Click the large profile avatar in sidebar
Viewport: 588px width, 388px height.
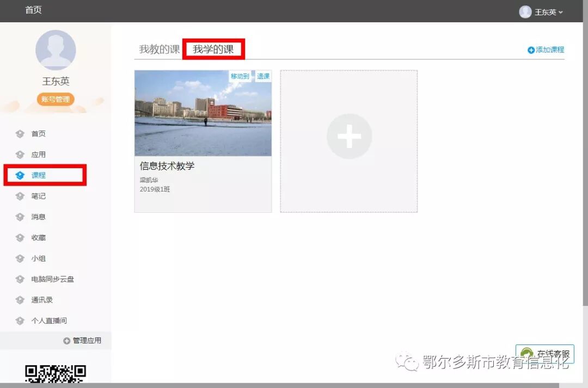56,50
